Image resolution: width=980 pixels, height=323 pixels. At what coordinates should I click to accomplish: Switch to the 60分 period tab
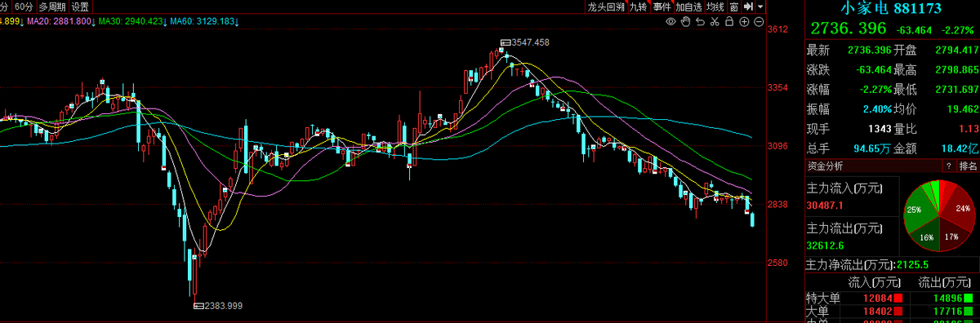pos(23,7)
